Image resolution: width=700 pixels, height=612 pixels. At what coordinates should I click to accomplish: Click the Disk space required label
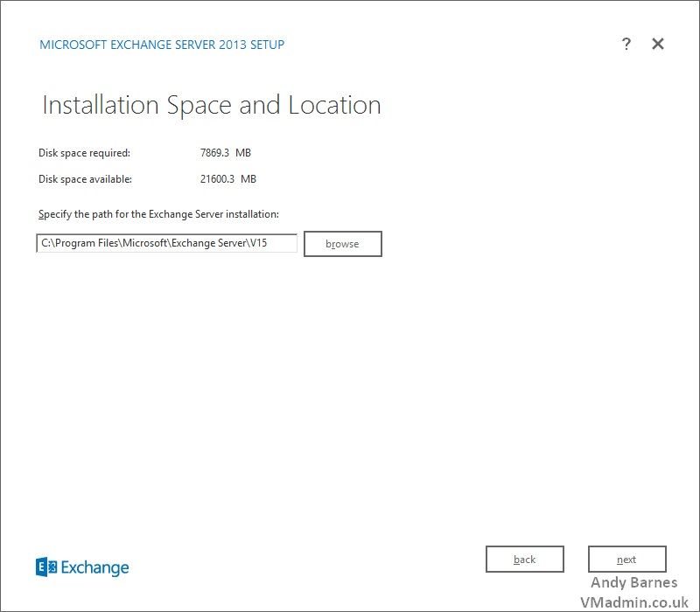pyautogui.click(x=84, y=153)
